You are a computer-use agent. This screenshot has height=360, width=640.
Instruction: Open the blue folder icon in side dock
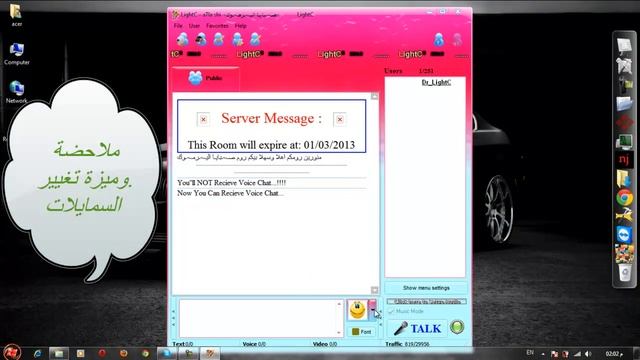click(x=624, y=103)
